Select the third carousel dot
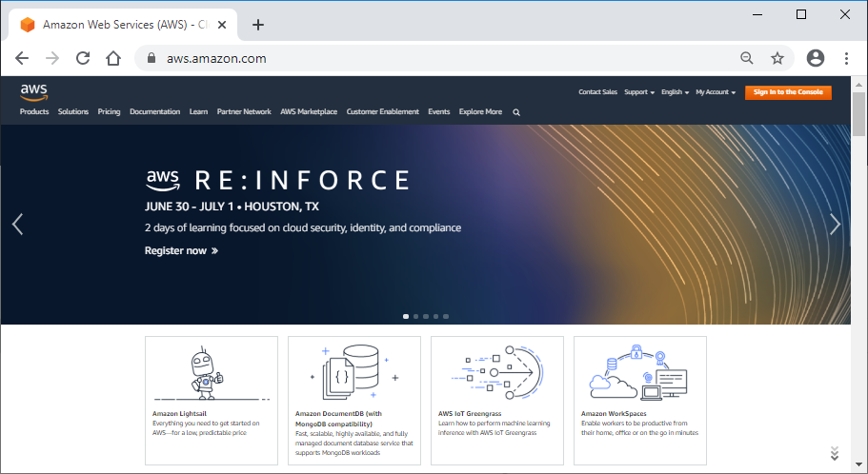Viewport: 868px width, 474px height. pos(426,316)
